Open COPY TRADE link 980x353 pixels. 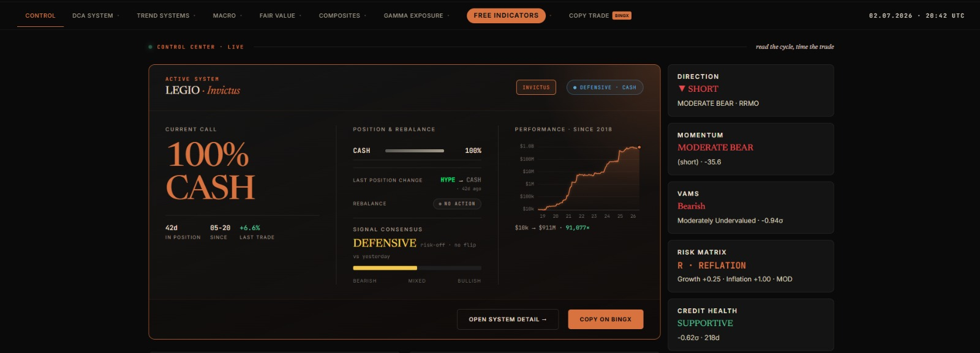(589, 16)
